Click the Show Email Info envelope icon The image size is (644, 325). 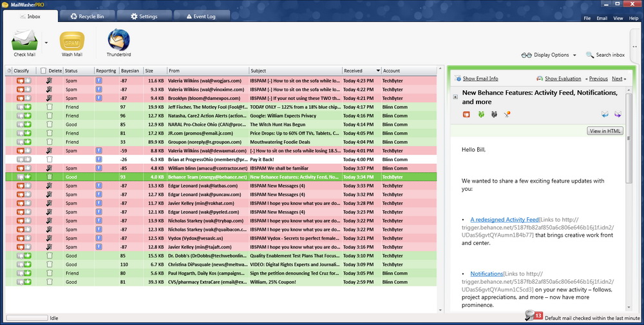click(x=458, y=79)
